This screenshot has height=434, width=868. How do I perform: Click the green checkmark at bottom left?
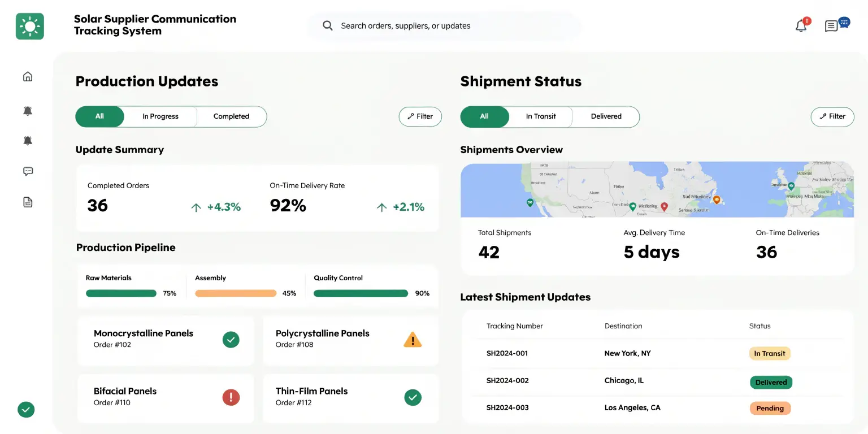25,409
